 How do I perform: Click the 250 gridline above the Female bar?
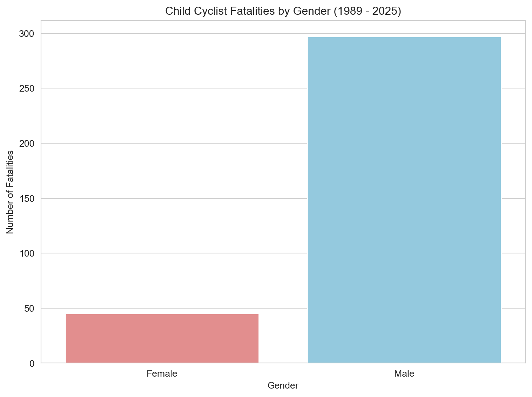click(162, 88)
